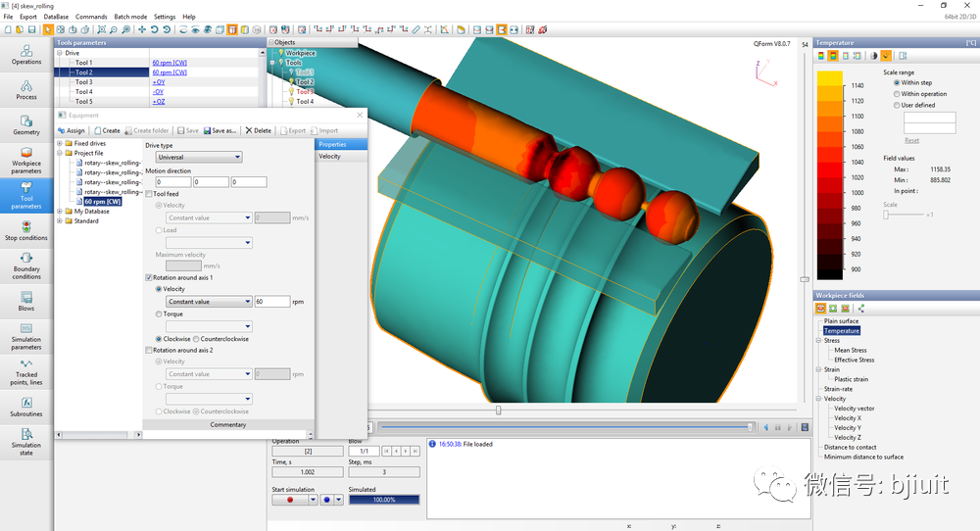Click the rotation velocity rpm field
Image resolution: width=980 pixels, height=531 pixels.
coord(272,302)
